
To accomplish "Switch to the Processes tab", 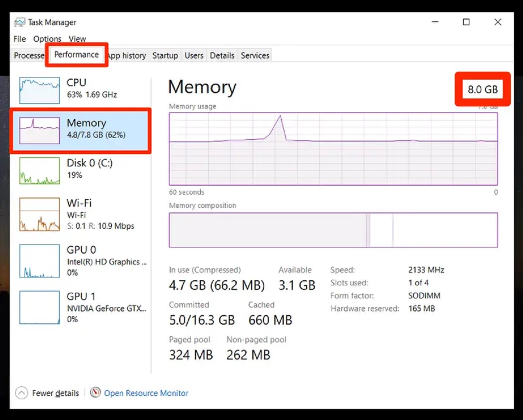I will 29,56.
